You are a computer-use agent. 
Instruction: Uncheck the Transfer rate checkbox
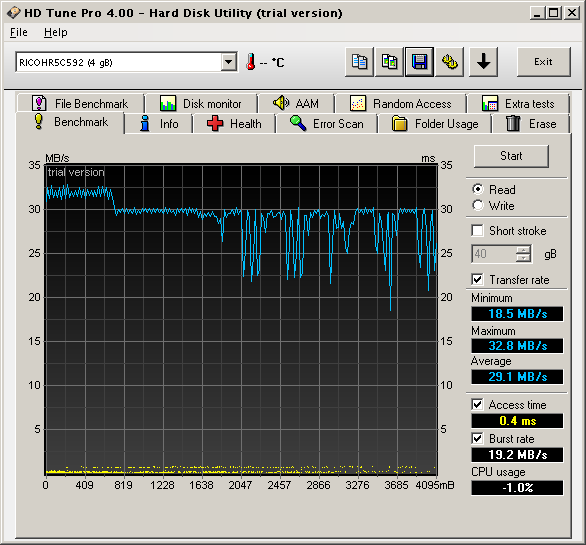coord(477,280)
